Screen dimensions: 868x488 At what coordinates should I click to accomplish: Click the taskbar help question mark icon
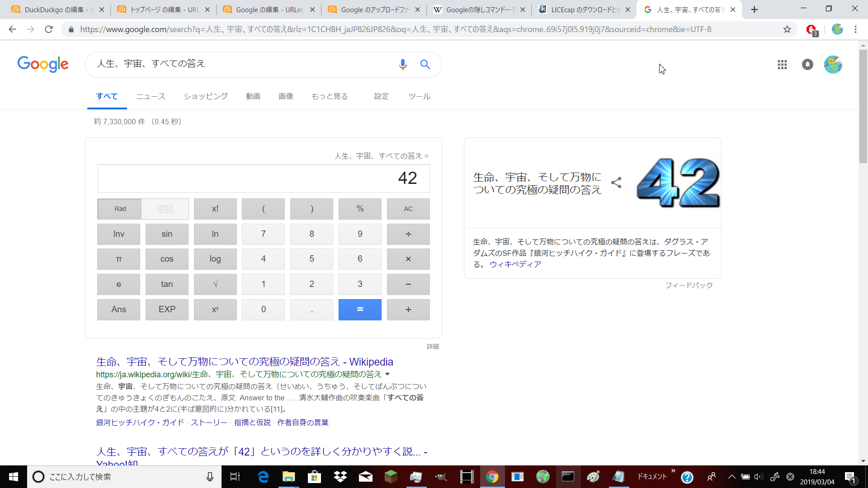[x=687, y=477]
